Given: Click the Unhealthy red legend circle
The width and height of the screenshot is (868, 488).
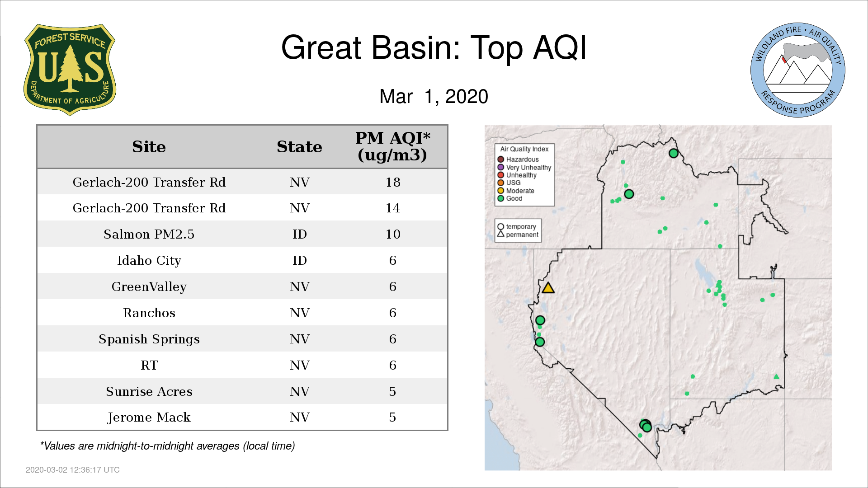Looking at the screenshot, I should click(500, 175).
